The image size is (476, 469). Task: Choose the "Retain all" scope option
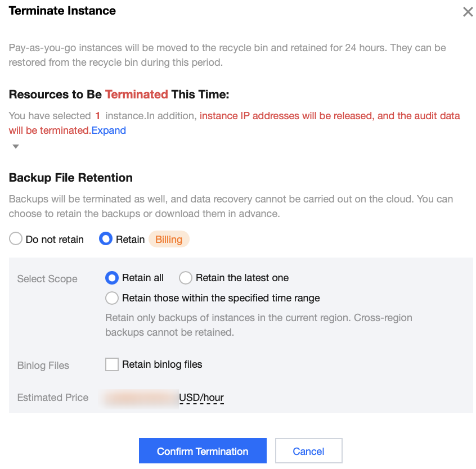point(112,278)
